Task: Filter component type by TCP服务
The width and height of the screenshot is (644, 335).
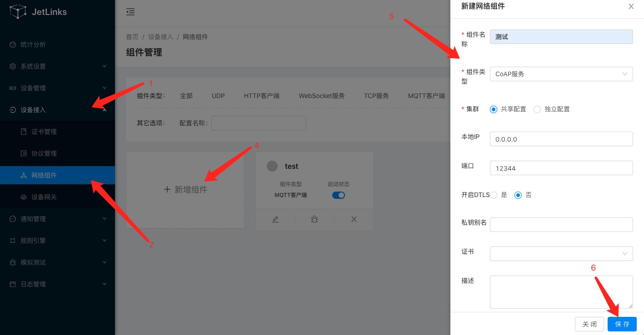Action: pyautogui.click(x=376, y=96)
